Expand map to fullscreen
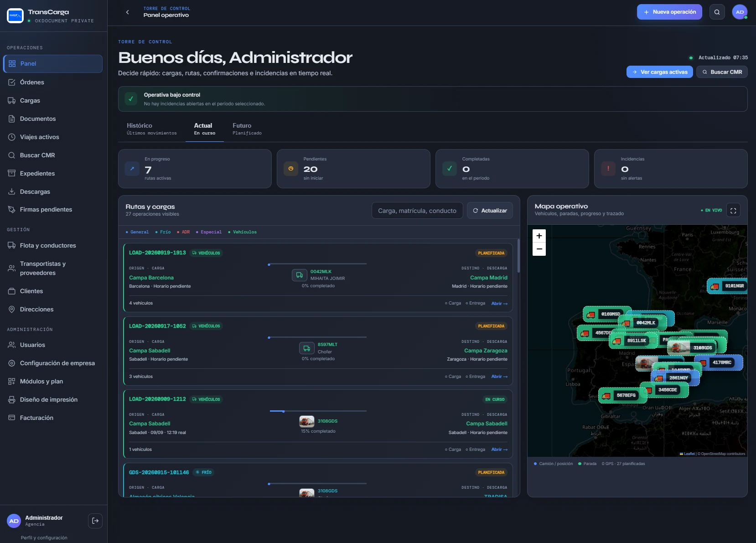 pyautogui.click(x=733, y=211)
